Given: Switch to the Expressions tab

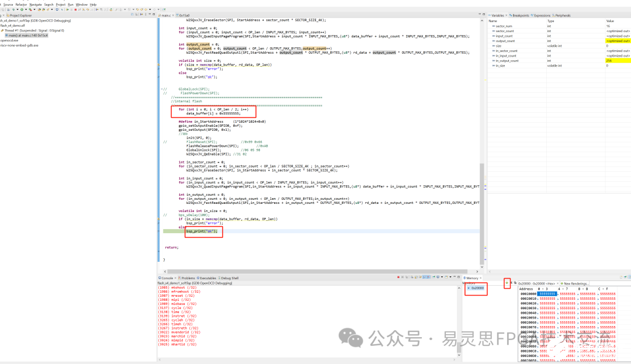Looking at the screenshot, I should tap(540, 15).
